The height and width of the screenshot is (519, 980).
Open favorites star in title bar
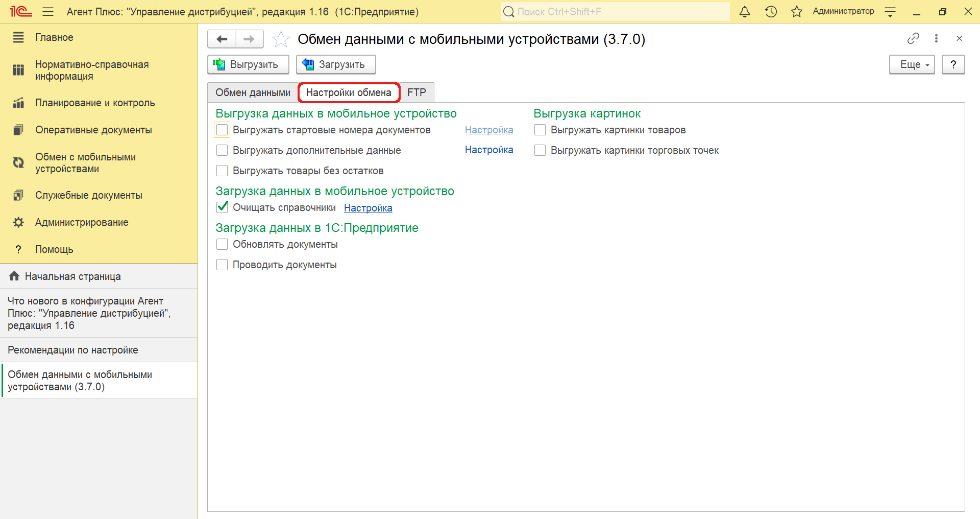[x=797, y=11]
